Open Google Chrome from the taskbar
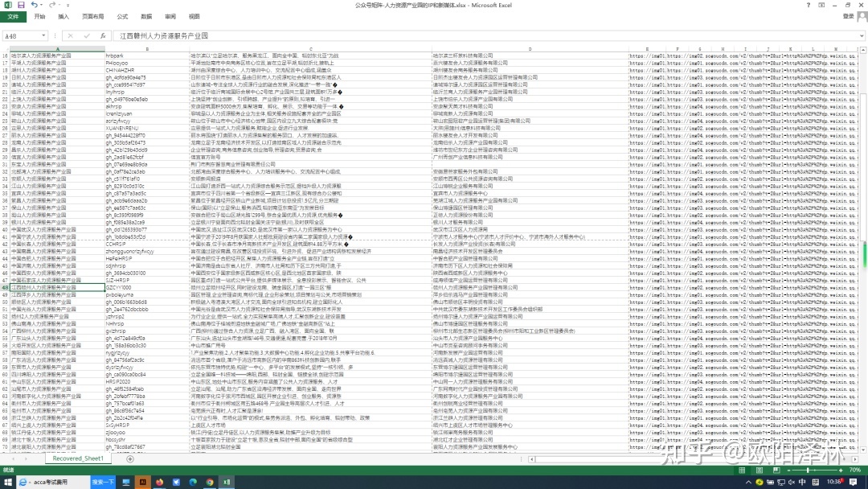 [x=210, y=483]
